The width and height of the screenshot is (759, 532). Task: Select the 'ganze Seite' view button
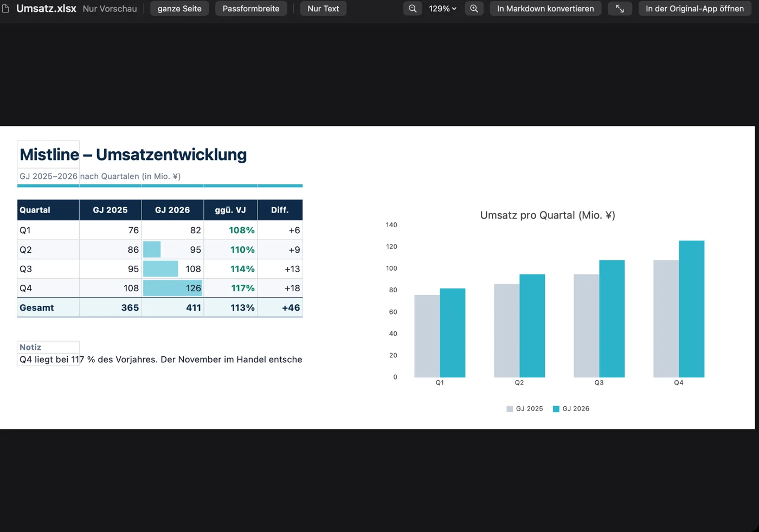[x=179, y=9]
